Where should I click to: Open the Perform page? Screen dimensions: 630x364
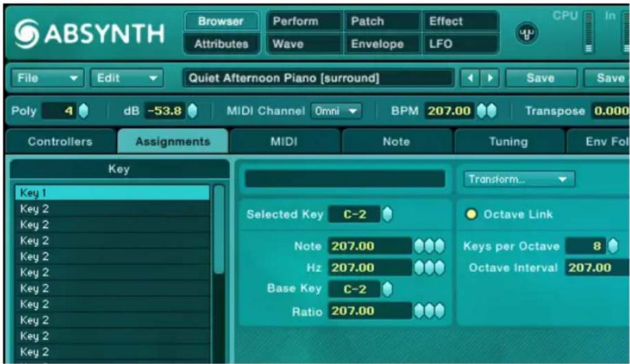point(305,22)
